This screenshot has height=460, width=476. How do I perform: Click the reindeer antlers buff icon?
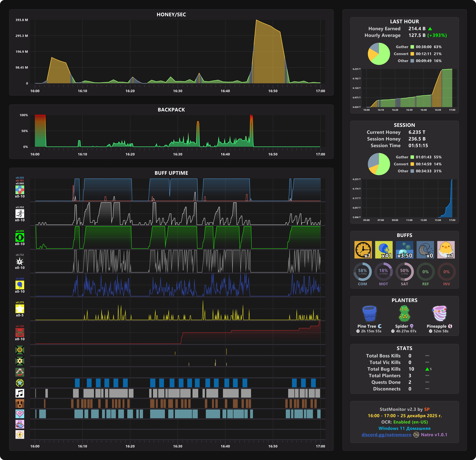coord(20,333)
